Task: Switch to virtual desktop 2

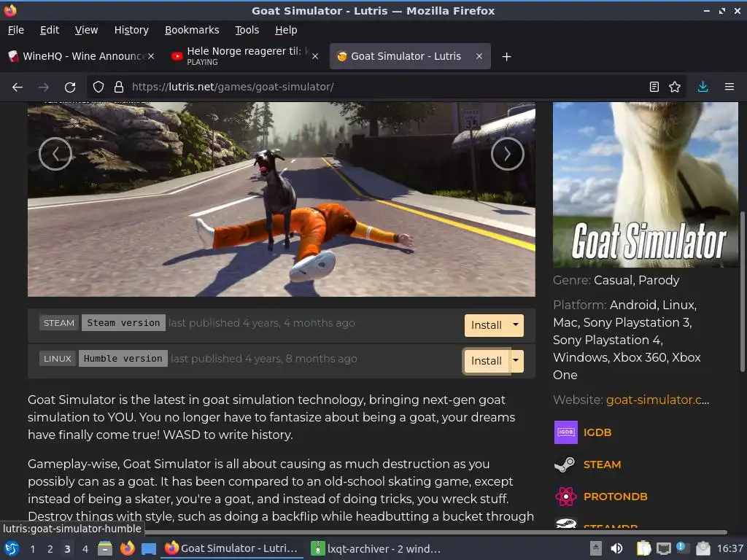Action: tap(50, 549)
